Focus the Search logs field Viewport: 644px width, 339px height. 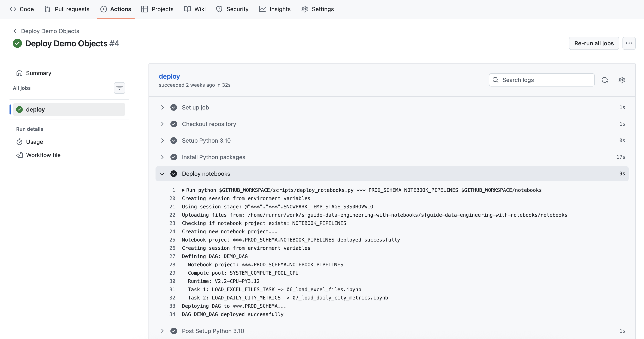click(x=541, y=80)
